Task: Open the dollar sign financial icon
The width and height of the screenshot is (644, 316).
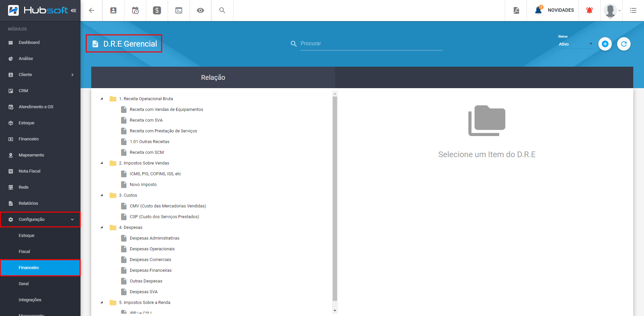Action: pyautogui.click(x=157, y=10)
